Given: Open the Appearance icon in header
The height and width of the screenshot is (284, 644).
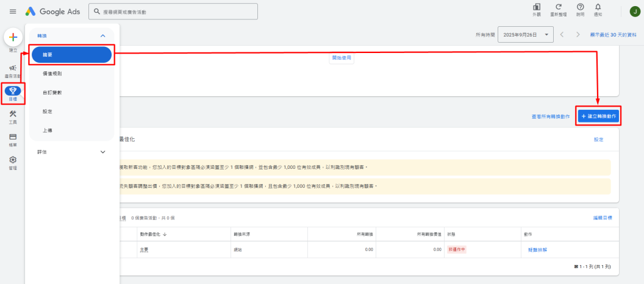Looking at the screenshot, I should pyautogui.click(x=537, y=9).
